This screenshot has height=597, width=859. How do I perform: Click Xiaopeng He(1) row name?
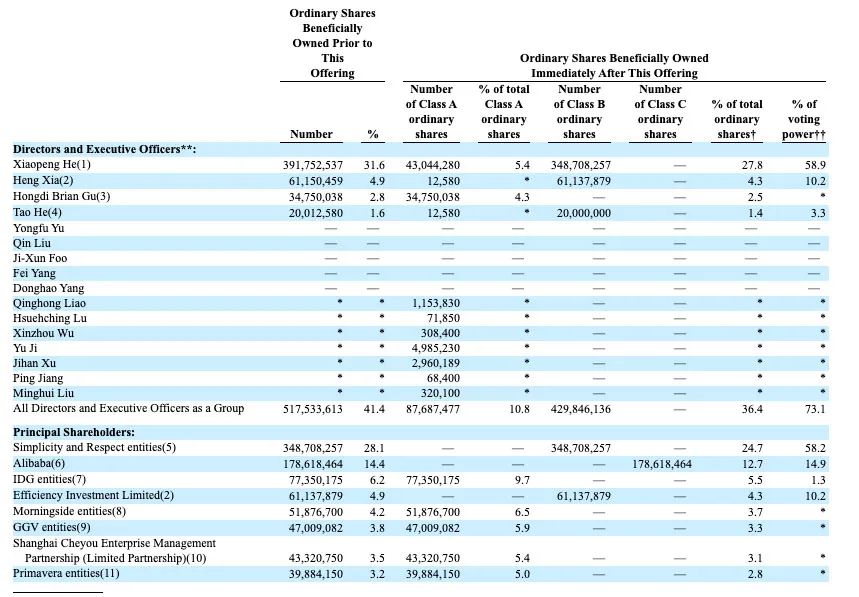point(51,164)
